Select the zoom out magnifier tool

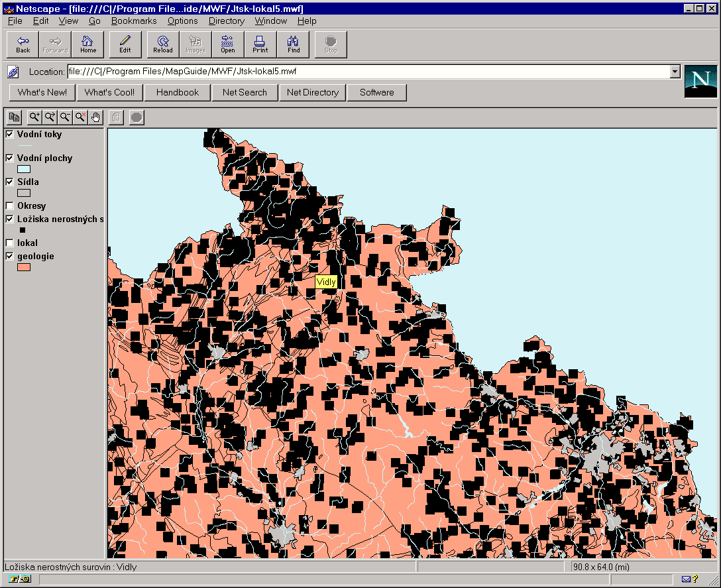pos(65,117)
